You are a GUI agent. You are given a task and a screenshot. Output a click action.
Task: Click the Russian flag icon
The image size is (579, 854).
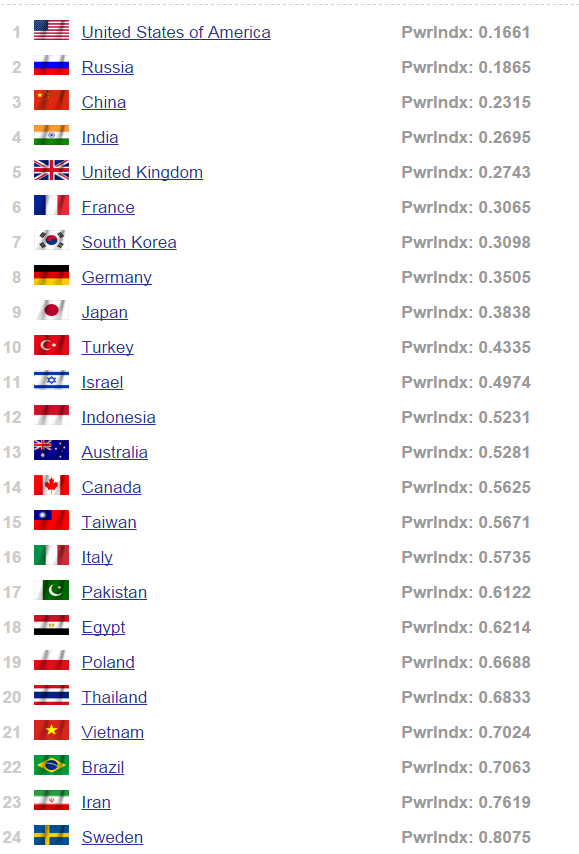51,65
